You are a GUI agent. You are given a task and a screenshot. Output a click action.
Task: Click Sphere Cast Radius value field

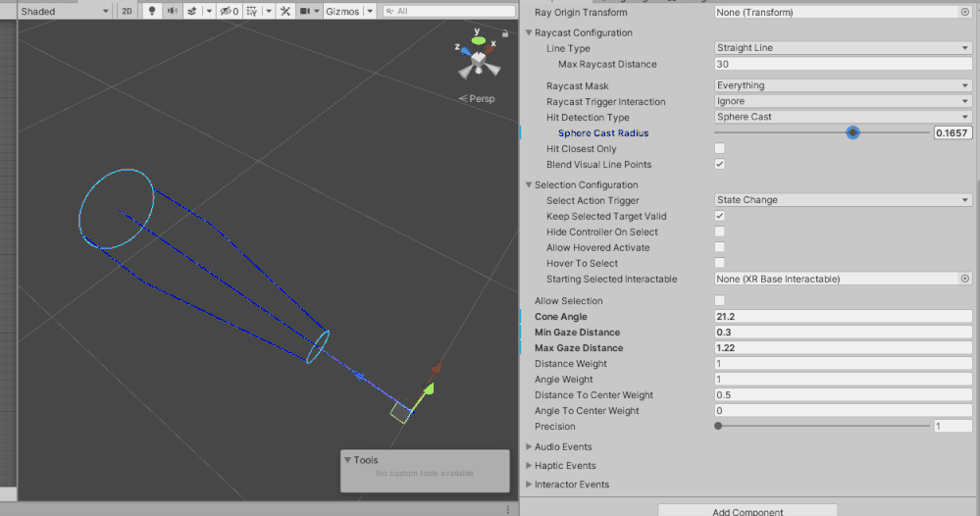(x=953, y=132)
